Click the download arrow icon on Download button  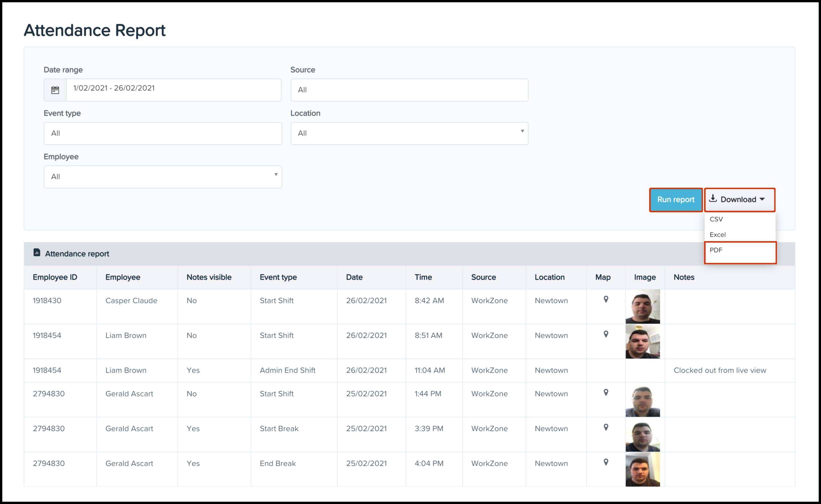(x=713, y=199)
